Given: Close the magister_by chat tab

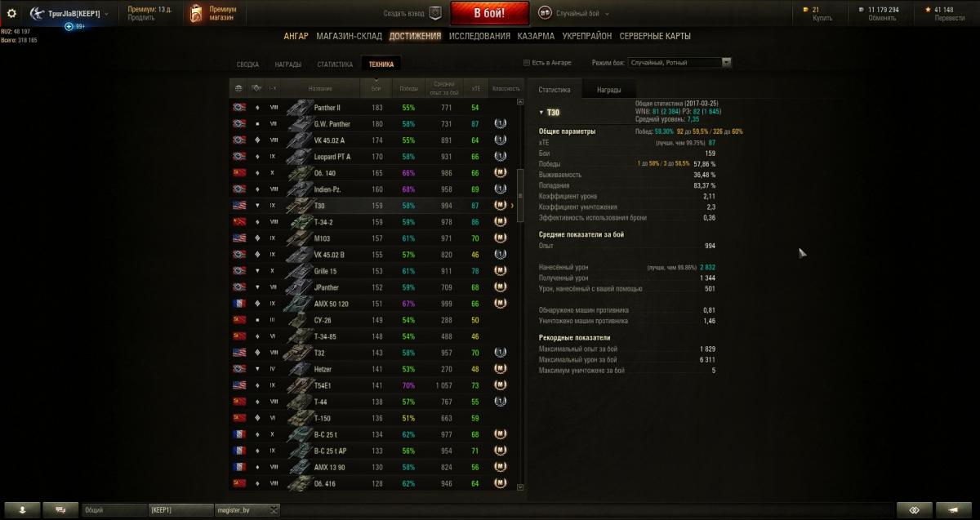Looking at the screenshot, I should pyautogui.click(x=274, y=509).
